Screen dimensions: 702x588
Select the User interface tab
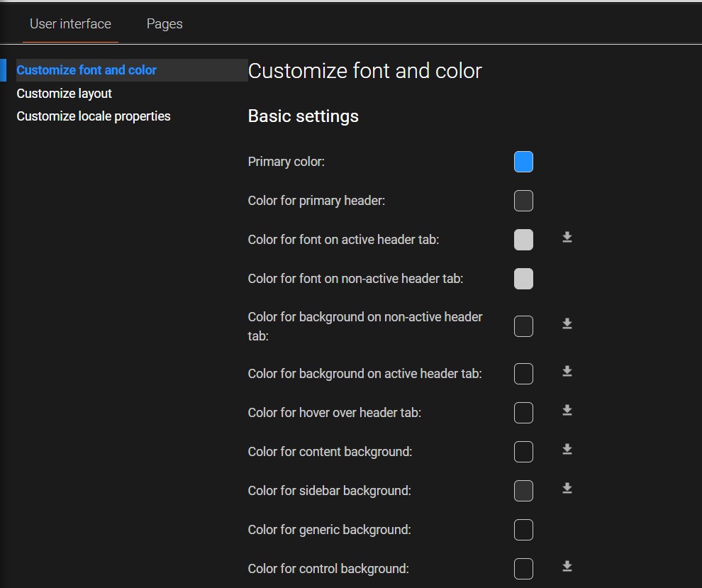pos(70,24)
